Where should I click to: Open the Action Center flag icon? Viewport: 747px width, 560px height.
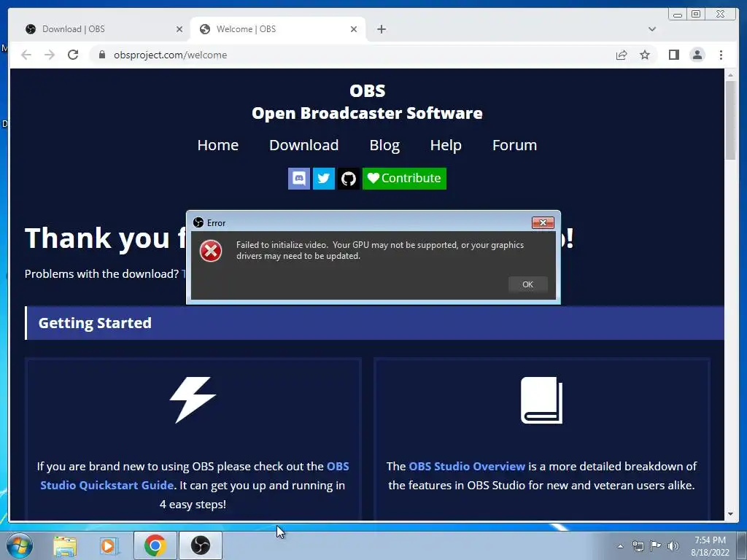point(656,546)
